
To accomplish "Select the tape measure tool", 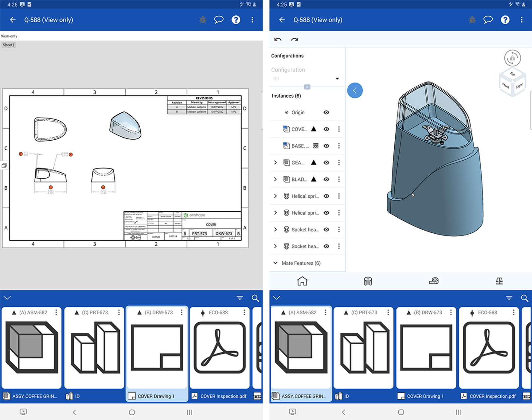I will tap(434, 281).
